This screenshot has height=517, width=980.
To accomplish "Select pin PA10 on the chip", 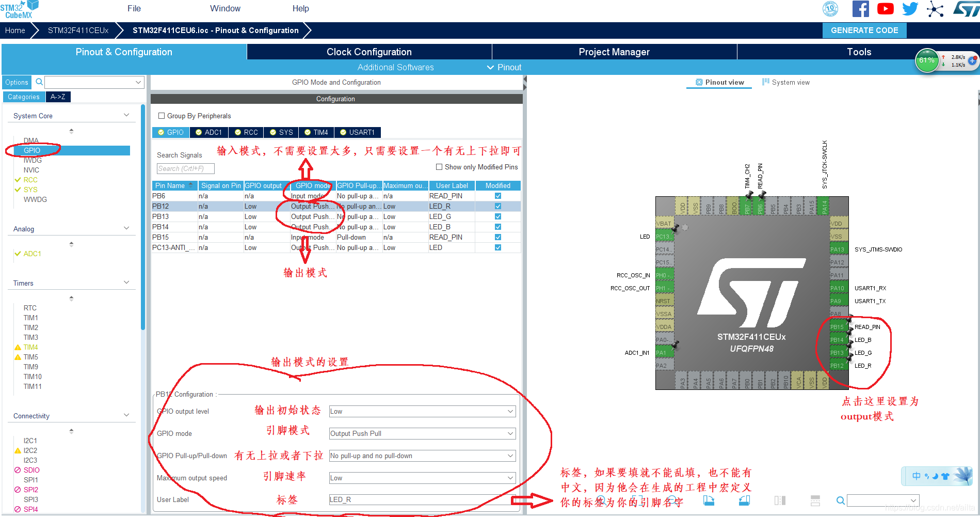I will click(x=839, y=288).
